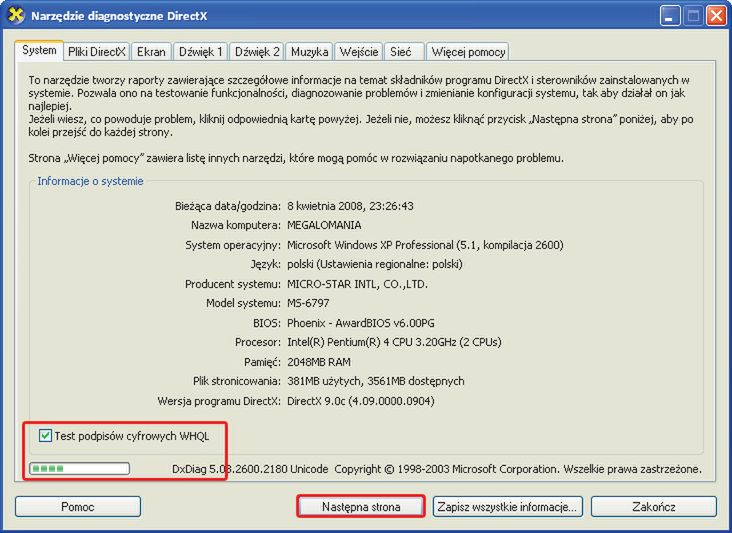The image size is (732, 533).
Task: Click the polski language value
Action: tap(374, 265)
